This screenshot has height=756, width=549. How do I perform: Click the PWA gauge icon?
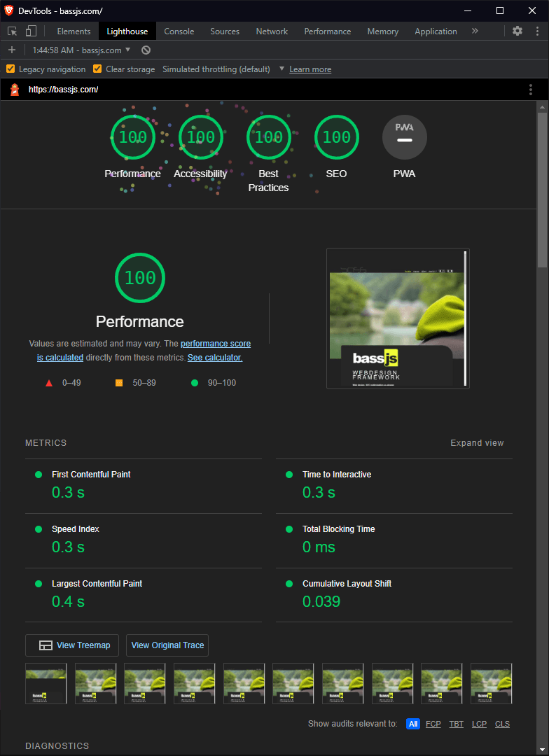pos(404,137)
